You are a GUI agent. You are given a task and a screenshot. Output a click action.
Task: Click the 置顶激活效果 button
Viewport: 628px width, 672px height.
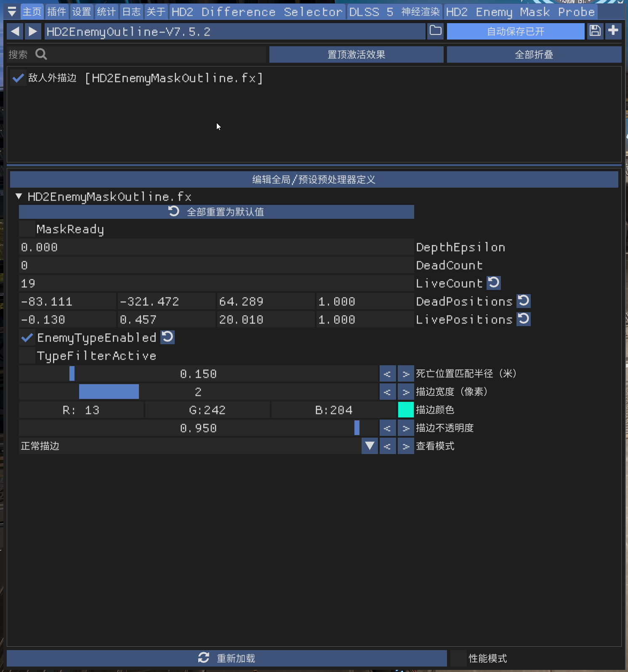point(357,55)
